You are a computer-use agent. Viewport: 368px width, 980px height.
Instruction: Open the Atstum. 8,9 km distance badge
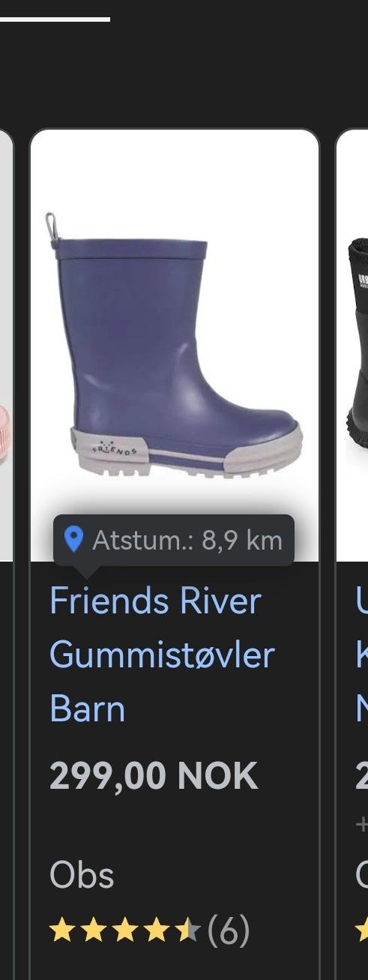pyautogui.click(x=174, y=540)
